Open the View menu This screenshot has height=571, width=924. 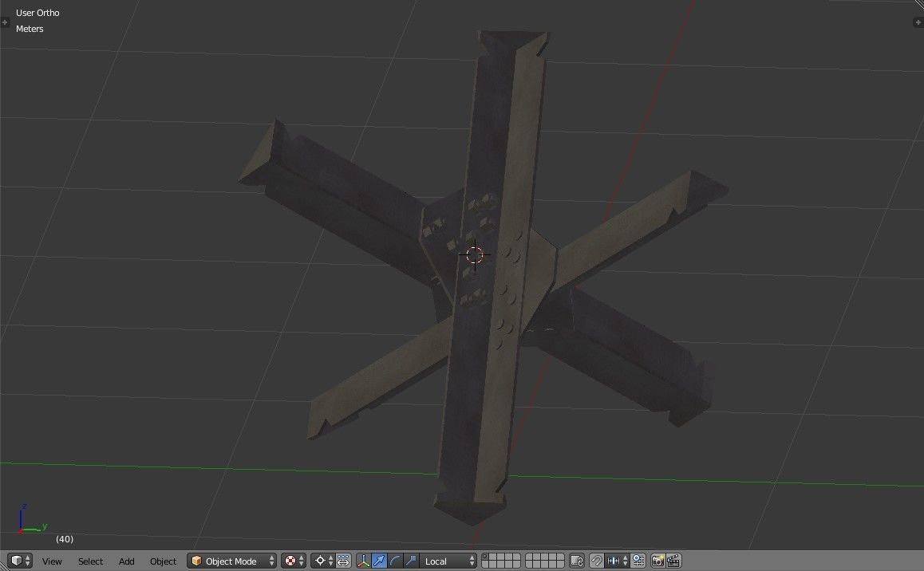point(52,561)
